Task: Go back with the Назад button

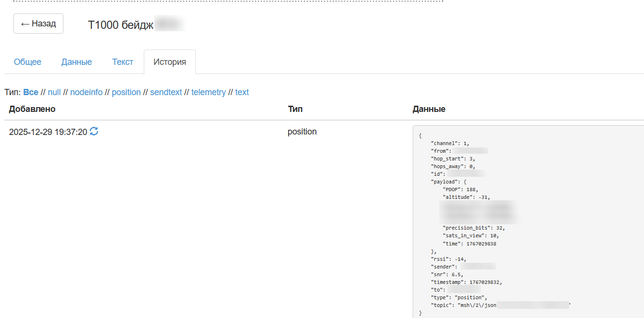Action: pyautogui.click(x=38, y=24)
